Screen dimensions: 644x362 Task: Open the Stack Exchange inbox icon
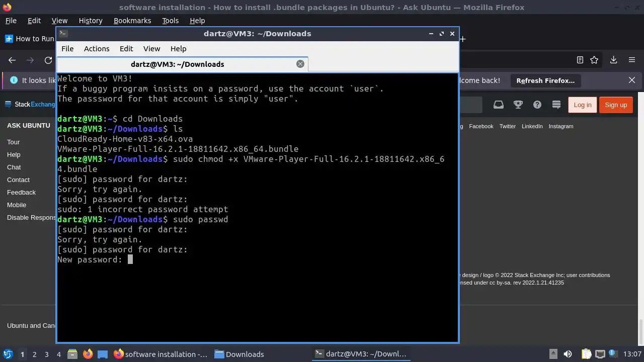tap(498, 105)
